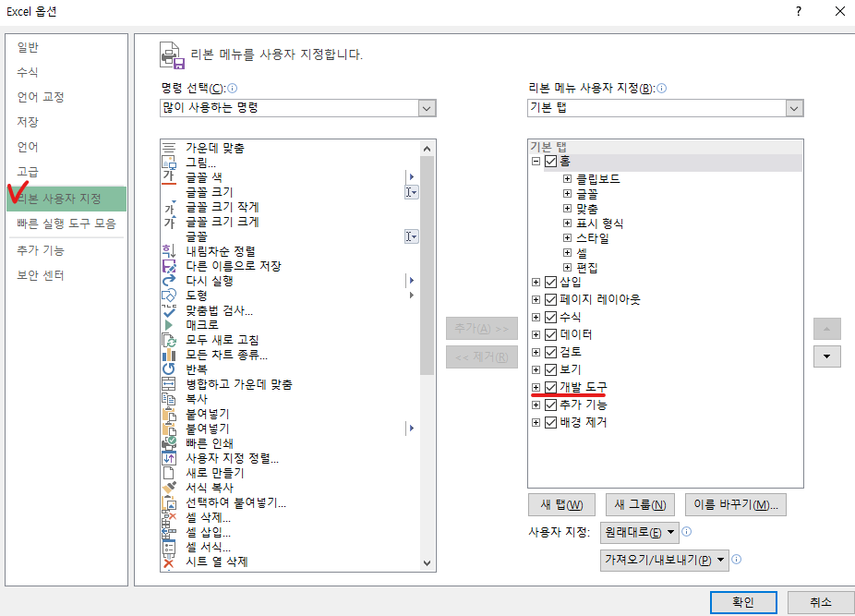Open the 가져오기/내보내기 dropdown
This screenshot has height=616, width=855.
[x=665, y=560]
